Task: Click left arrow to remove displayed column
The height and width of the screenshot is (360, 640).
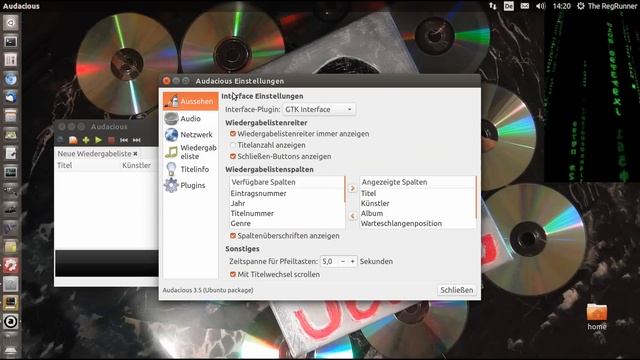Action: tap(353, 216)
